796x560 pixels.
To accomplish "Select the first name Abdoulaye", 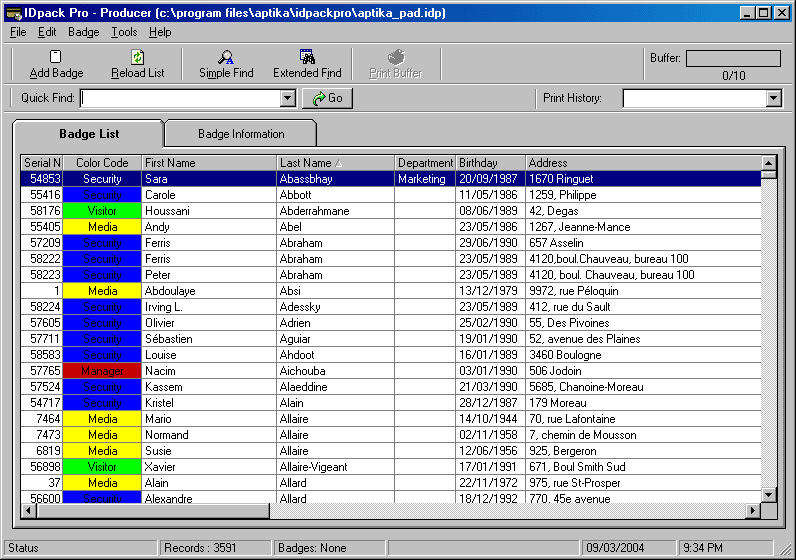I will click(170, 291).
